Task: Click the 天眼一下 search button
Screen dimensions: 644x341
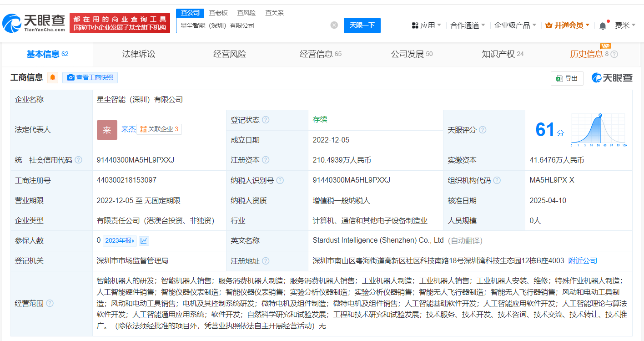Action: [362, 25]
